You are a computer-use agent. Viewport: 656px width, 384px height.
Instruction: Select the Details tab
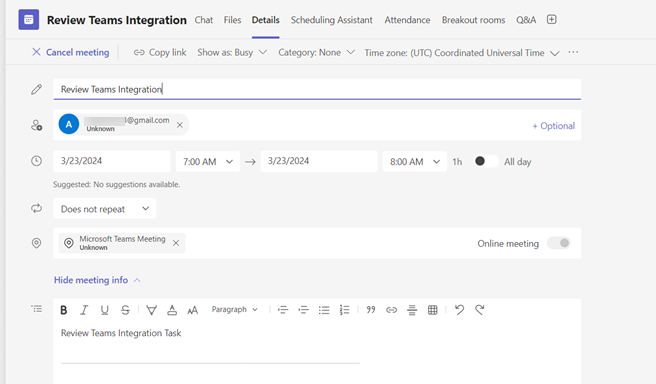click(x=266, y=20)
